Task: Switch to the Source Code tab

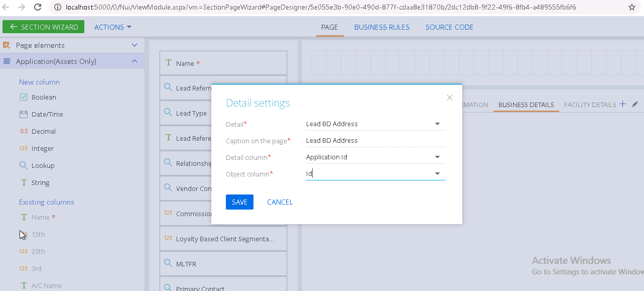Action: (x=449, y=27)
